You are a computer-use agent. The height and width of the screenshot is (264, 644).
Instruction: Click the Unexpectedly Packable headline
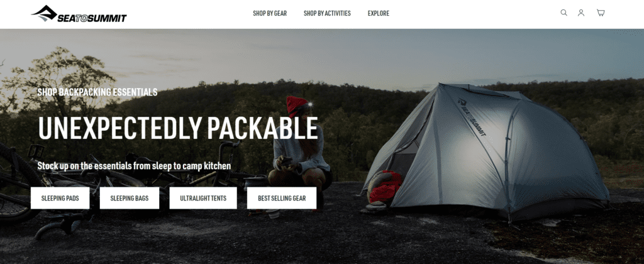178,128
